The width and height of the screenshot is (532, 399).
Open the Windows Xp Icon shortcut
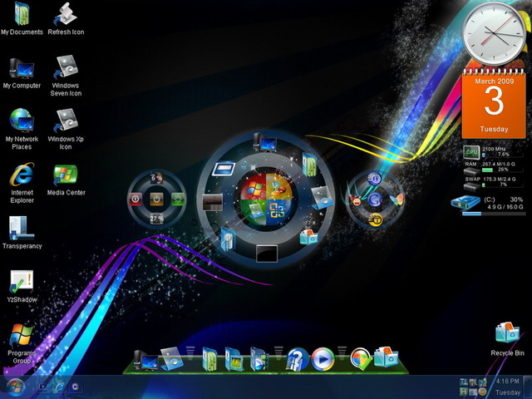point(66,129)
